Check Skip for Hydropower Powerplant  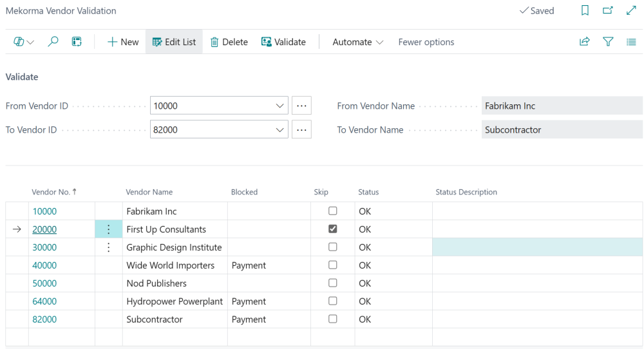pyautogui.click(x=333, y=301)
